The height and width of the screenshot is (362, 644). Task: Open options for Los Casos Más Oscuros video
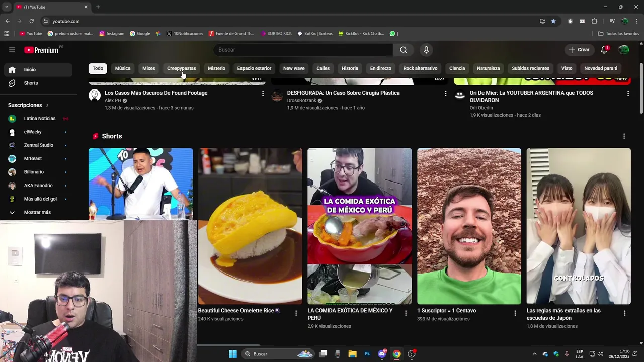(263, 93)
